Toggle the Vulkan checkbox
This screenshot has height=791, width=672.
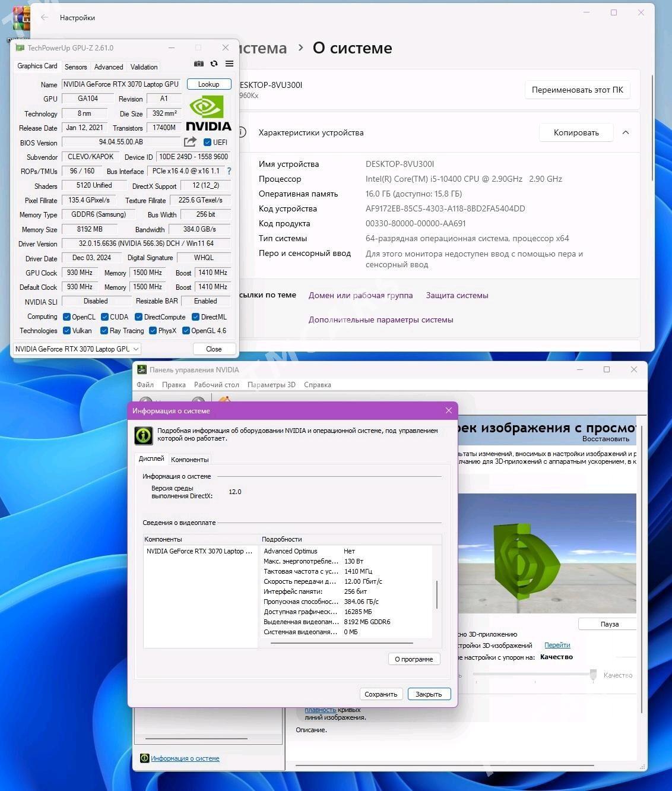[67, 331]
